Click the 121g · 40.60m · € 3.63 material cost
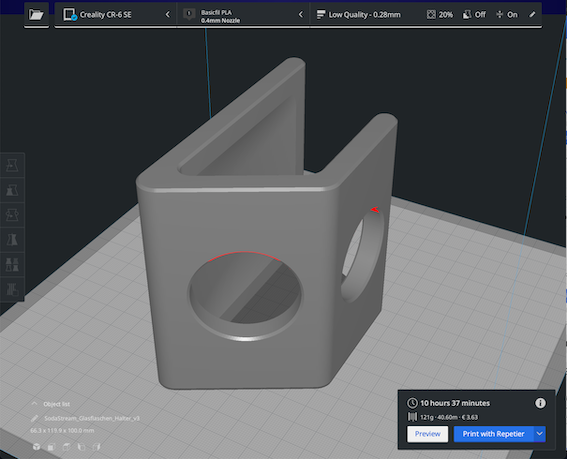The image size is (567, 459). (x=449, y=417)
